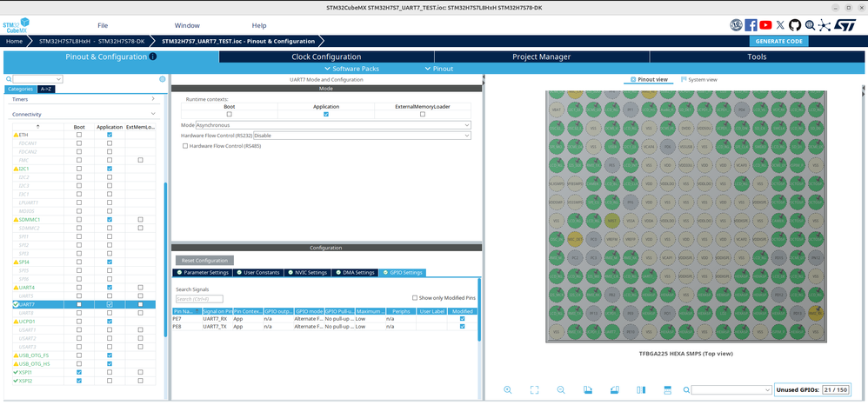Click the info icon next to Pinout & Configuration

[153, 56]
